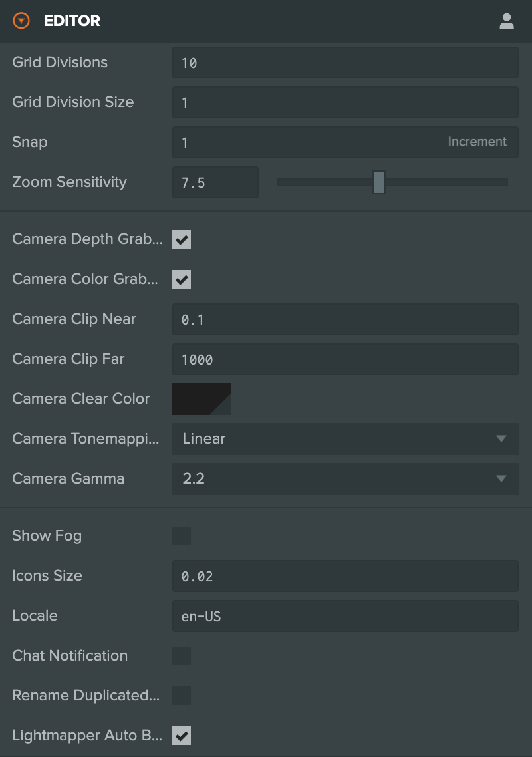Image resolution: width=532 pixels, height=757 pixels.
Task: Enable Rename Duplicated entities checkbox
Action: tap(182, 696)
